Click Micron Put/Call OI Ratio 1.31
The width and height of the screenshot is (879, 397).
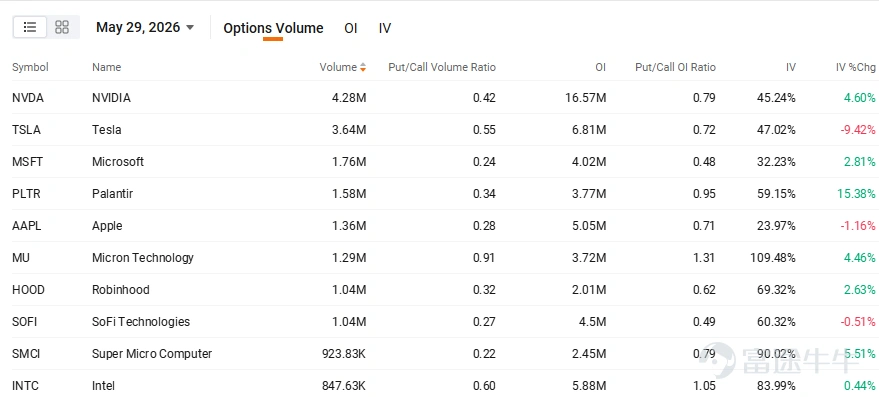coord(705,258)
